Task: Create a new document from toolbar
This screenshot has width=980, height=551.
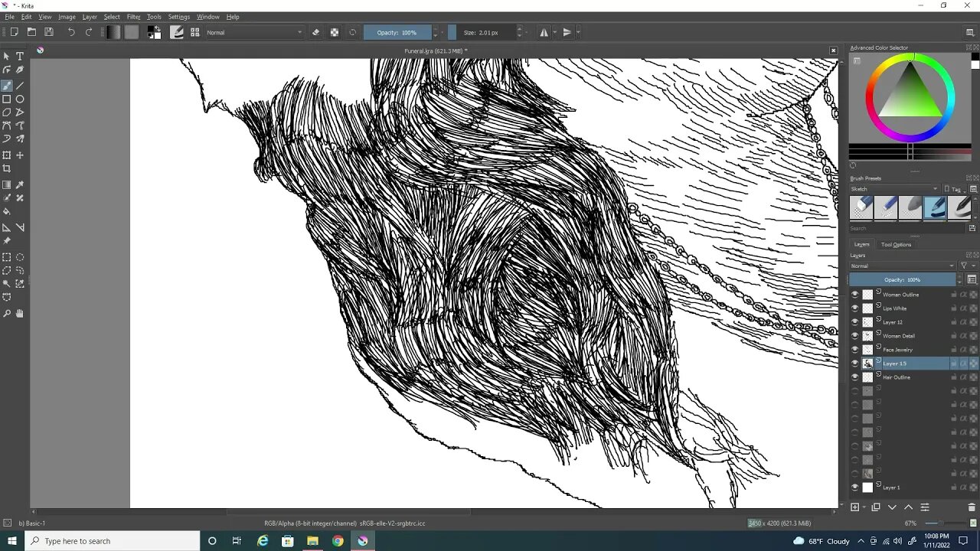Action: [x=14, y=32]
